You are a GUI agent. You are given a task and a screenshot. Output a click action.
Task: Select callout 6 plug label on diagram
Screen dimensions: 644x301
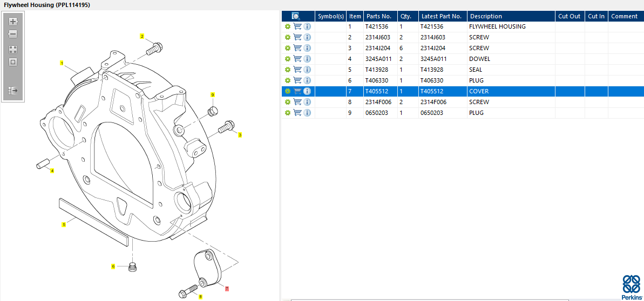tap(113, 266)
